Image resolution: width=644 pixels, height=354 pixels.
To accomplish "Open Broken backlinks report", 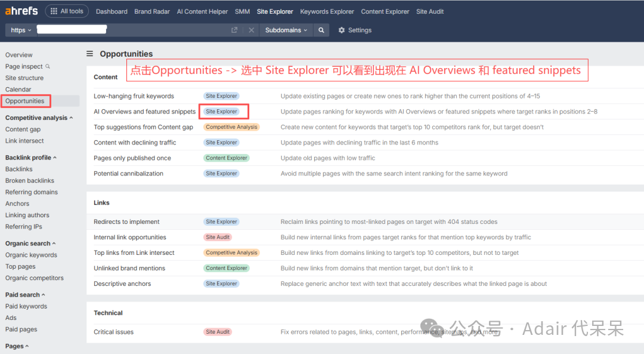I will (30, 180).
